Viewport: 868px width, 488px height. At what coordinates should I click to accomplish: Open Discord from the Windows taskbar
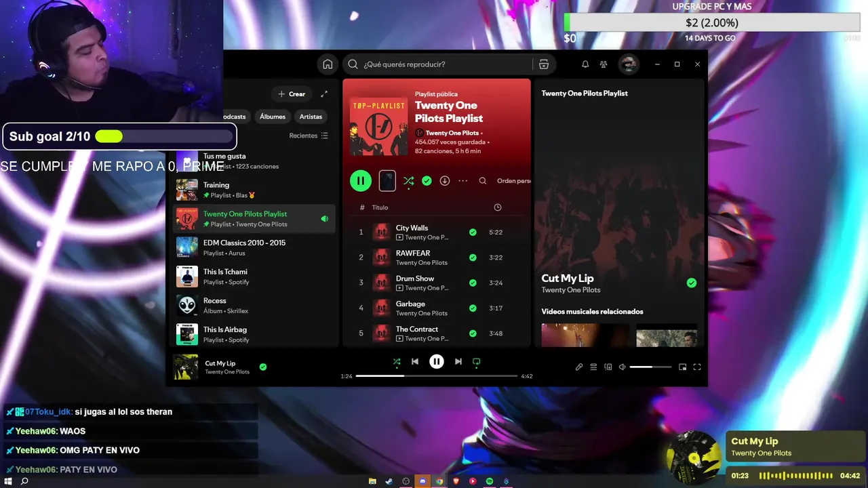[422, 481]
